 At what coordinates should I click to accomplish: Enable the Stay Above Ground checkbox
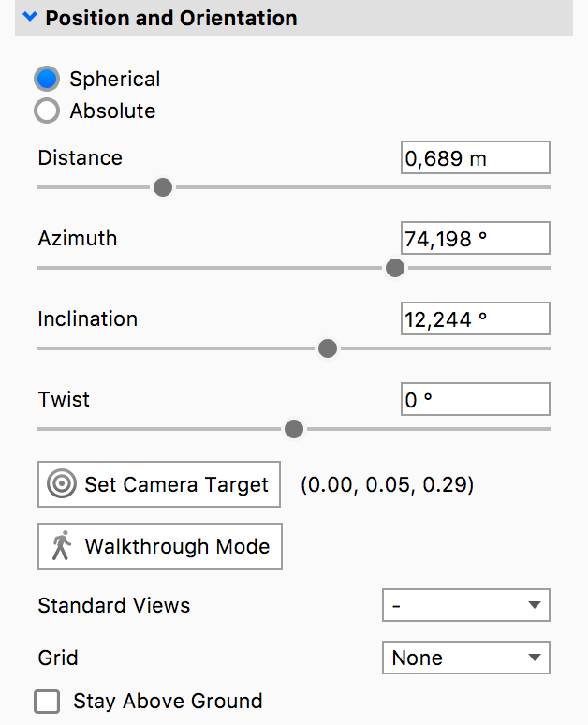46,702
